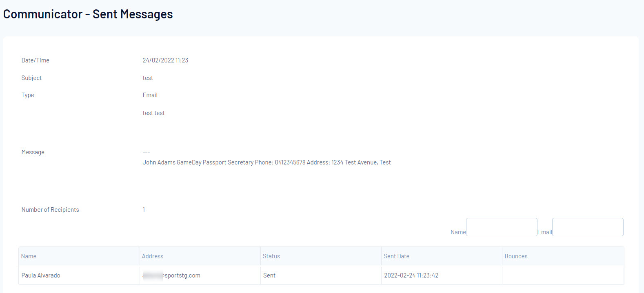This screenshot has height=293, width=644.
Task: Sort by the Name column header
Action: click(x=79, y=256)
